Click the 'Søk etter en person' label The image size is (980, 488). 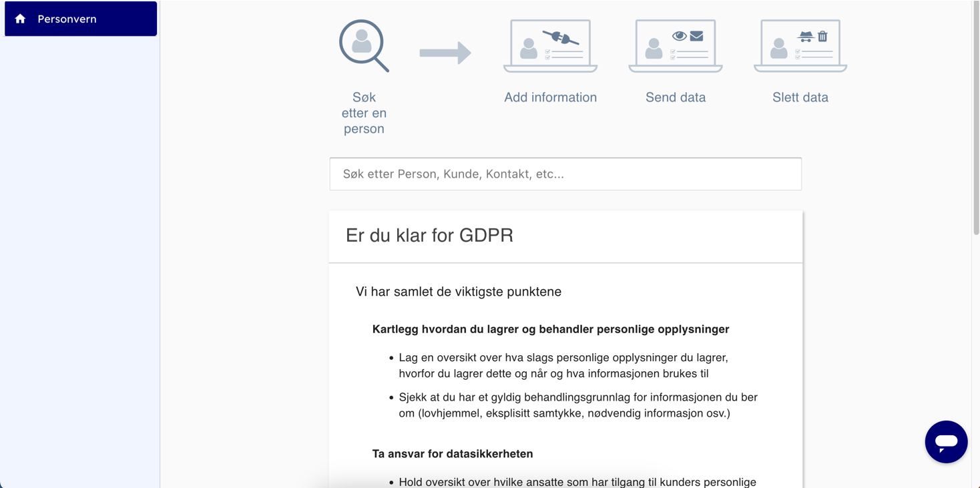click(x=364, y=113)
